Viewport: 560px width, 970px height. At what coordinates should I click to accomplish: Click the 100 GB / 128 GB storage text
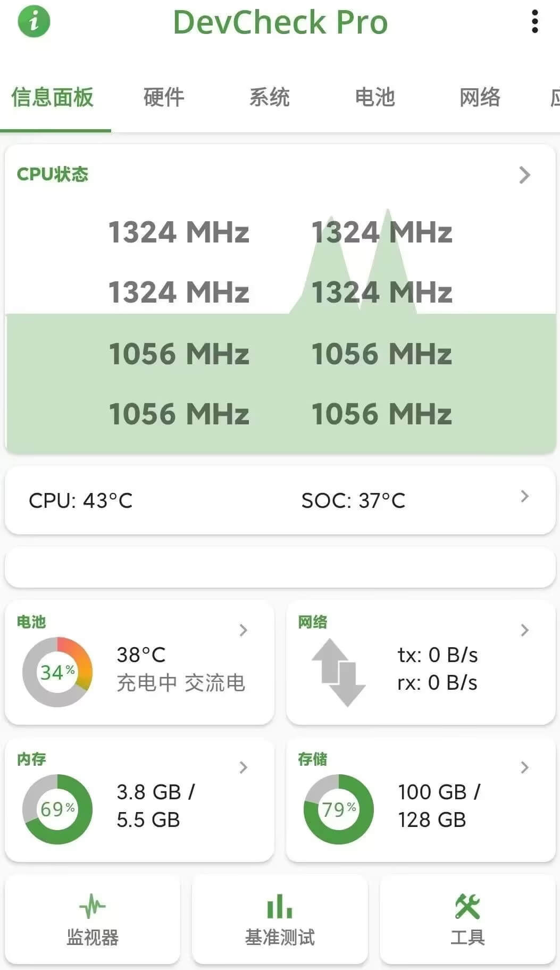(439, 806)
